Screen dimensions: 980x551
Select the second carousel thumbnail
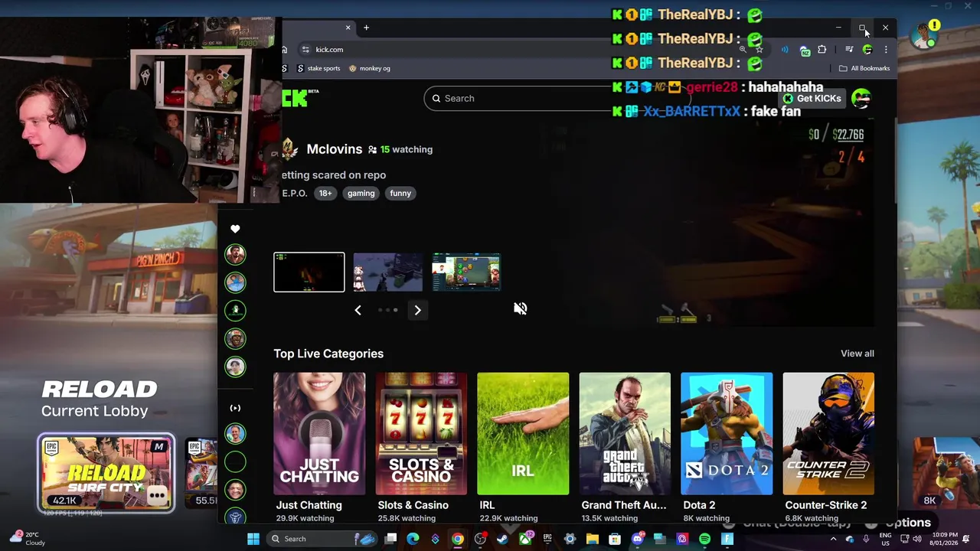pyautogui.click(x=387, y=272)
